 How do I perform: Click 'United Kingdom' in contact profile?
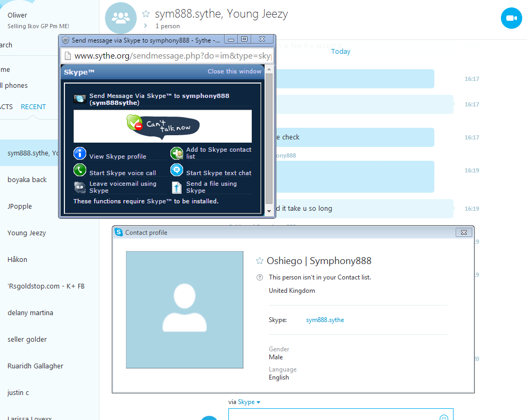pos(292,291)
